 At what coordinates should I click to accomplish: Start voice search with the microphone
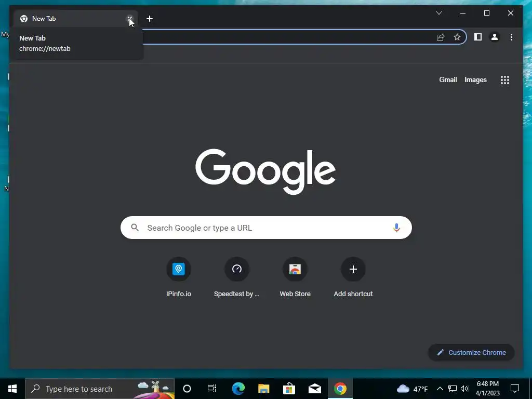[x=396, y=228]
